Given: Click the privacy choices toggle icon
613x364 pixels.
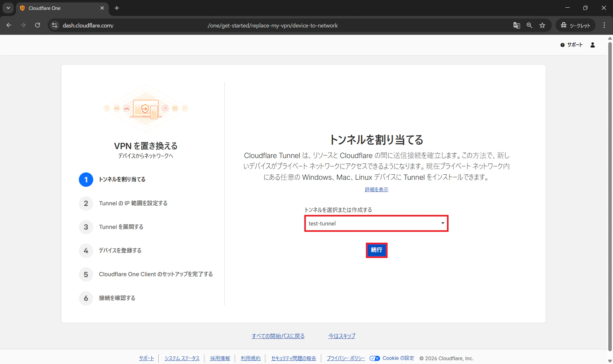Looking at the screenshot, I should [375, 358].
